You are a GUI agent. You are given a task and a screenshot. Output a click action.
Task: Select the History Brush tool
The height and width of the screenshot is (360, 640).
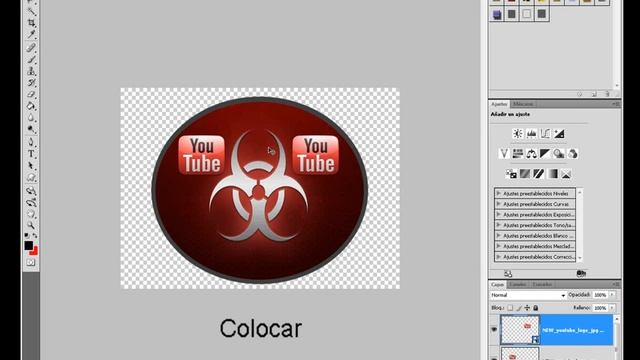31,83
